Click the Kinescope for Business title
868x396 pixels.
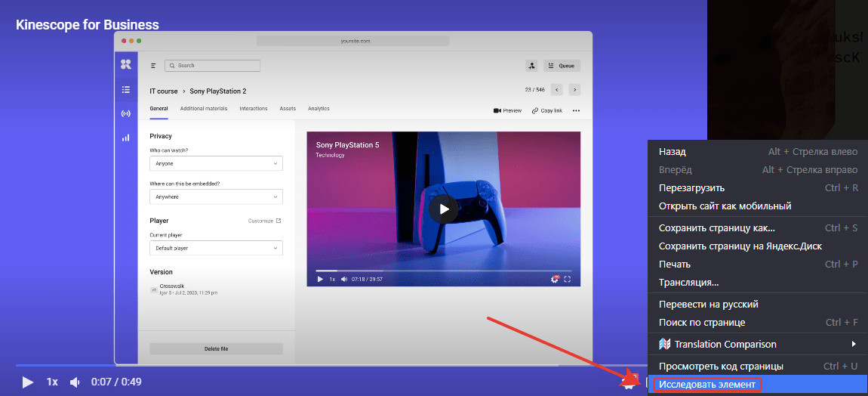[88, 24]
